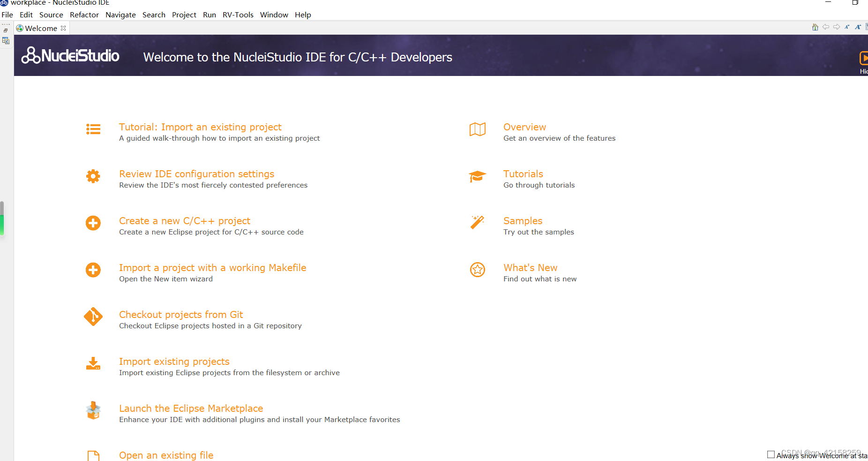Click the decrease font size icon
The height and width of the screenshot is (461, 868).
(847, 27)
